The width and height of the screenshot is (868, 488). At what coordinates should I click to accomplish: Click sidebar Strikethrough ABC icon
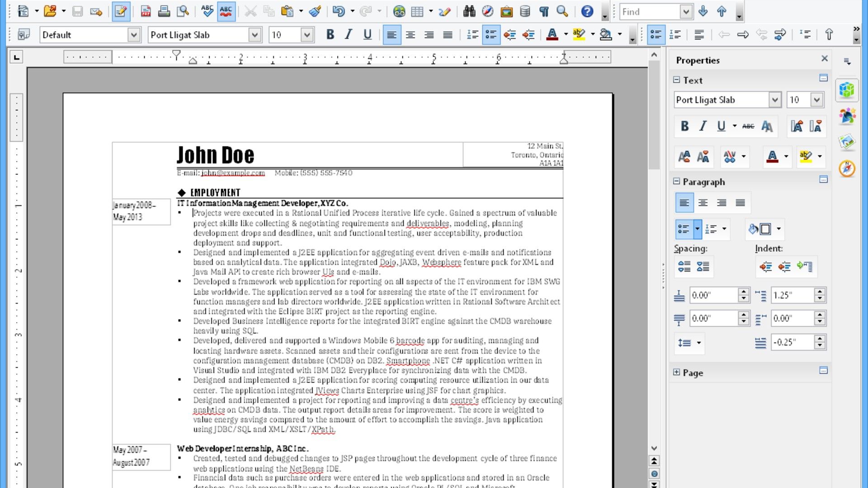pos(748,127)
